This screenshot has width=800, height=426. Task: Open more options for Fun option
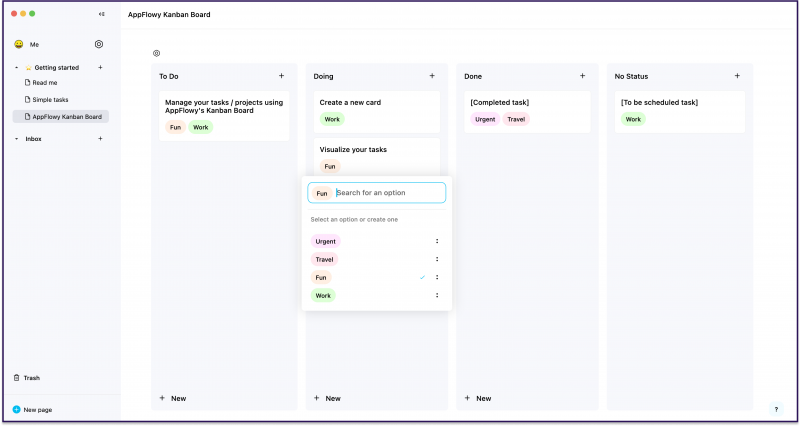coord(437,278)
